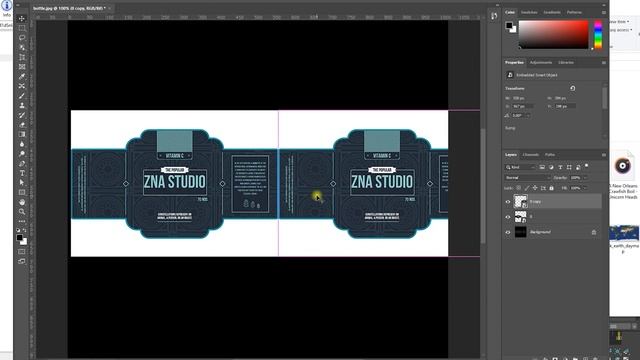This screenshot has height=360, width=640.
Task: Select the Rectangular Marquee tool
Action: click(x=22, y=28)
